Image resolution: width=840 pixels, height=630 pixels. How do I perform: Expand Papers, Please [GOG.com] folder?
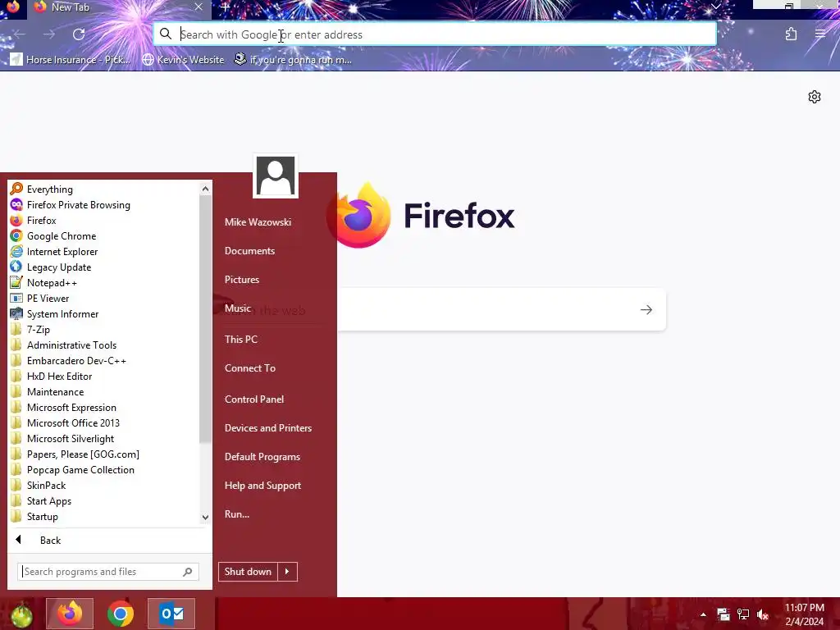coord(83,454)
